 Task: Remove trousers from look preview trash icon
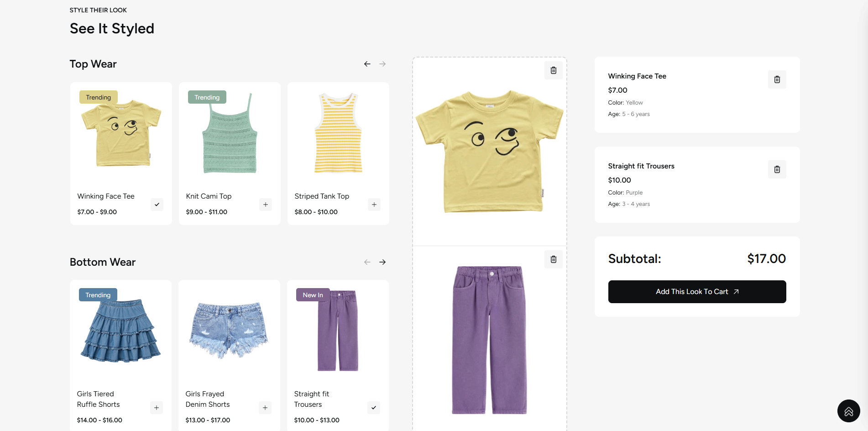coord(554,259)
